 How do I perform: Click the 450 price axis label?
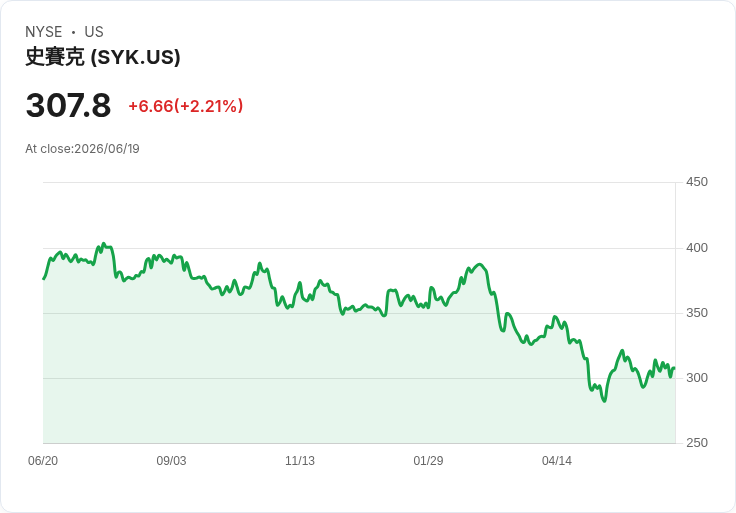(x=697, y=182)
